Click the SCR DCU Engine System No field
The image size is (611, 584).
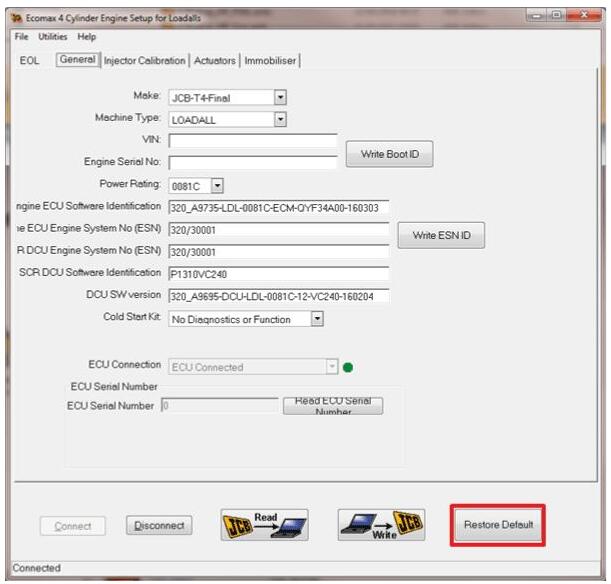coord(279,252)
